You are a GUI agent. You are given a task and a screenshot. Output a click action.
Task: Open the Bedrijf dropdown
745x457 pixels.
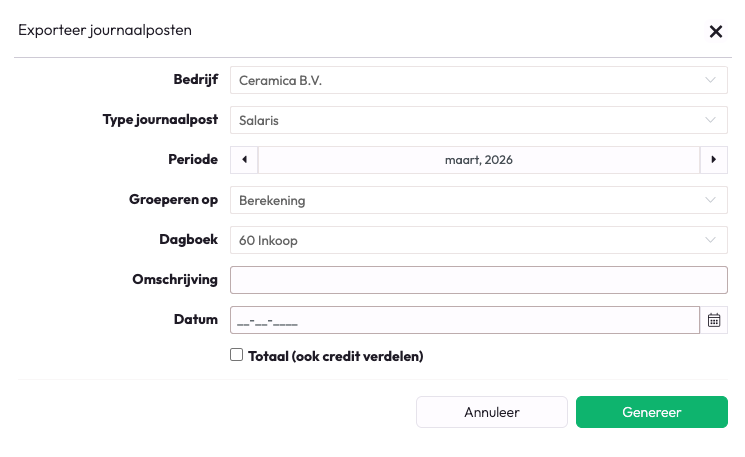(478, 80)
